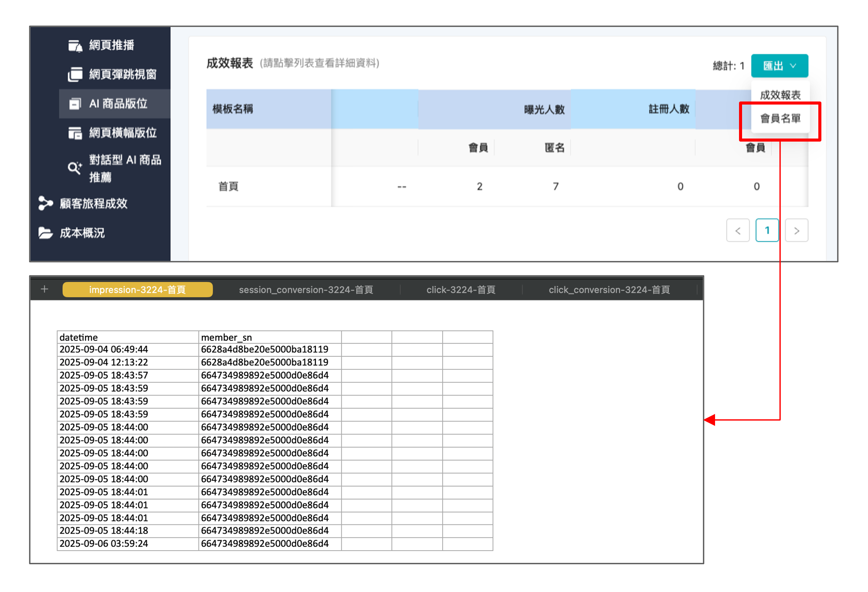
Task: Click the AI 商品版位 sidebar icon
Action: click(x=76, y=104)
